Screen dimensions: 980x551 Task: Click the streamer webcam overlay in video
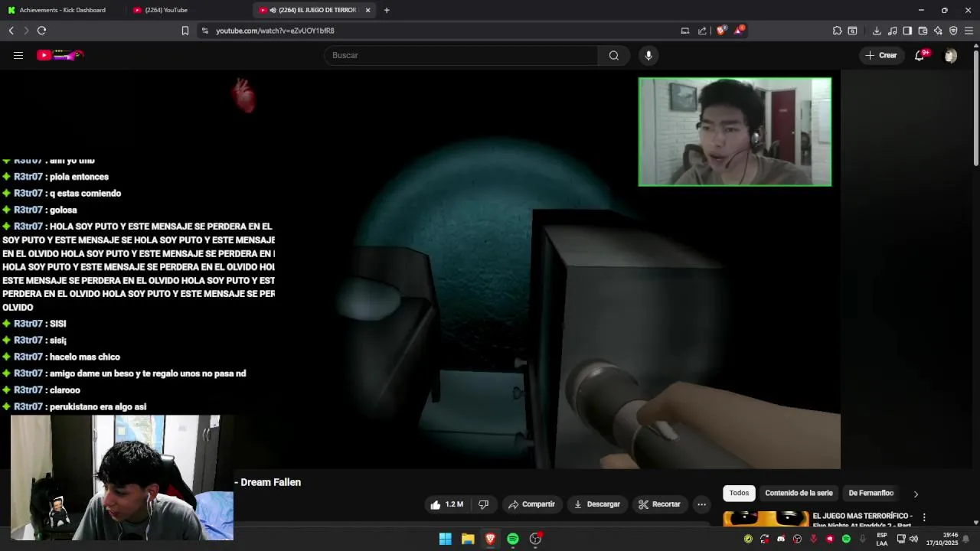coord(734,132)
